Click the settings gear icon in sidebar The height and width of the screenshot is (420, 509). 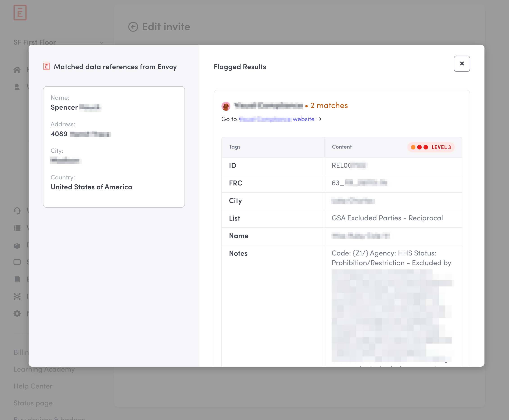point(17,314)
